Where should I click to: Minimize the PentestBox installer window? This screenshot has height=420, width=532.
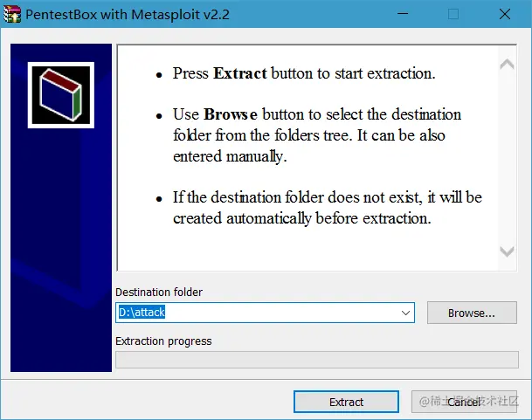coord(403,14)
